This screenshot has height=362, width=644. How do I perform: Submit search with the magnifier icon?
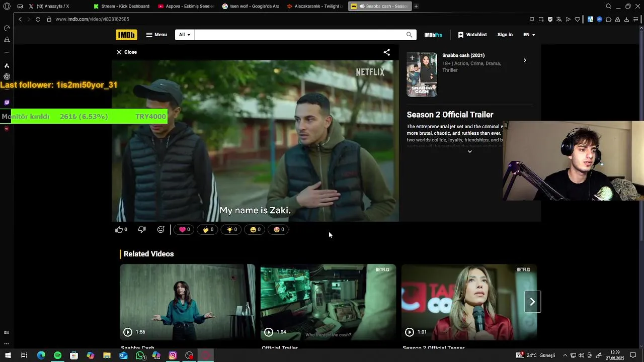409,35
